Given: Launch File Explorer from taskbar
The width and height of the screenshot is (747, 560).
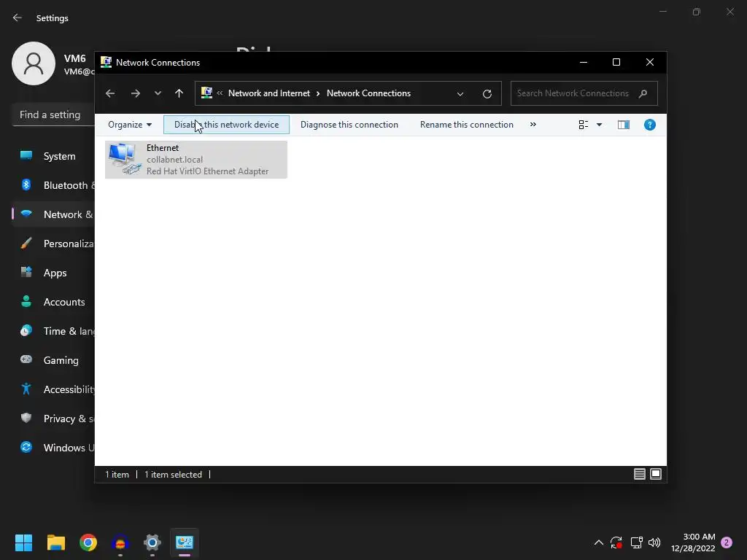Looking at the screenshot, I should (55, 542).
